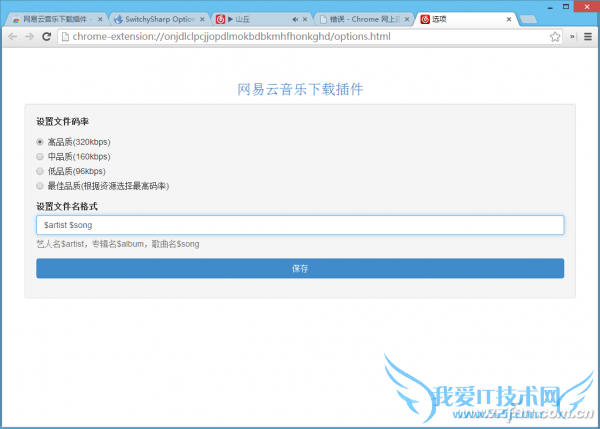The height and width of the screenshot is (429, 600).
Task: Maximize the Chrome window
Action: tap(566, 7)
